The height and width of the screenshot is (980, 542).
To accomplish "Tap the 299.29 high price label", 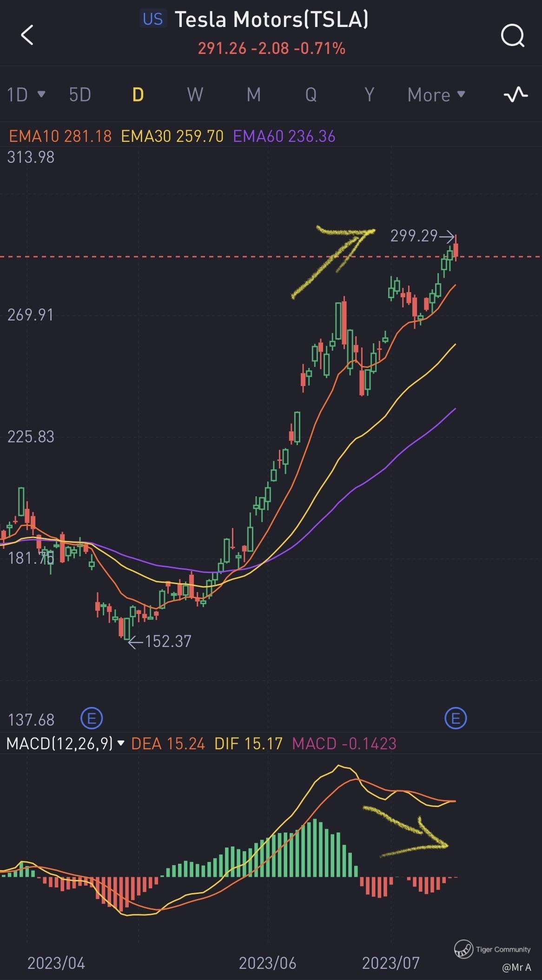I will click(414, 236).
